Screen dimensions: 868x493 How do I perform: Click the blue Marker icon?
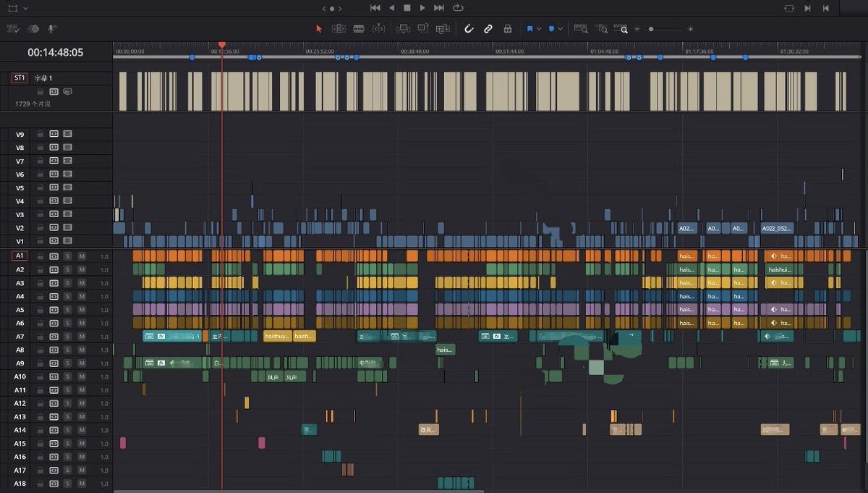tap(551, 29)
